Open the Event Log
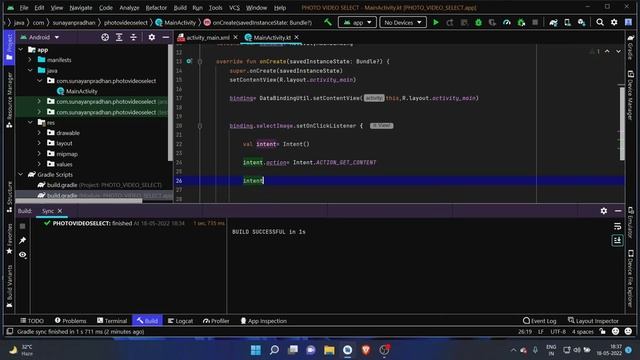Screen dimensions: 640x360 coord(539,321)
